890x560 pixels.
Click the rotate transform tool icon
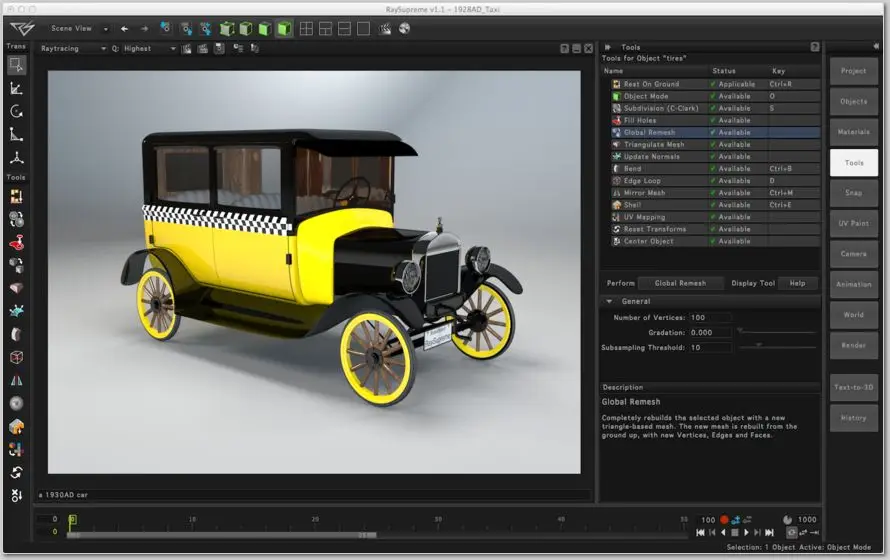16,111
